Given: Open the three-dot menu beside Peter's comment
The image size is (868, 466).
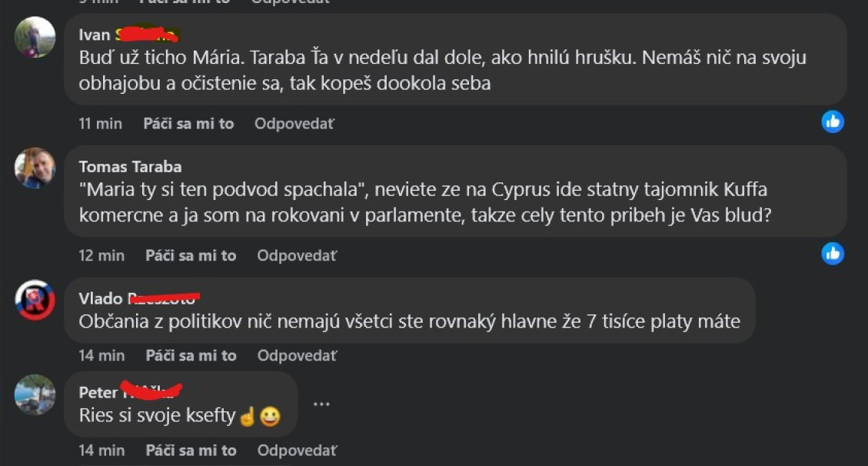Looking at the screenshot, I should coord(321,404).
